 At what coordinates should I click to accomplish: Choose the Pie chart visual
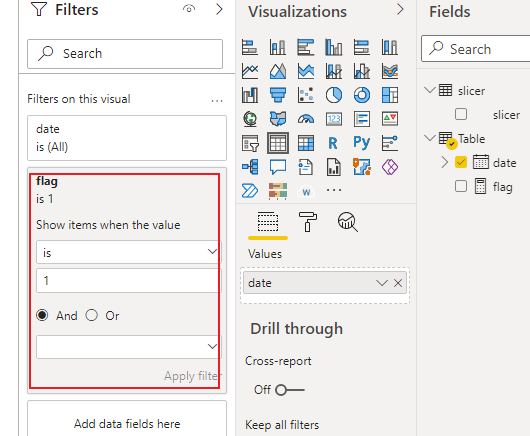334,95
